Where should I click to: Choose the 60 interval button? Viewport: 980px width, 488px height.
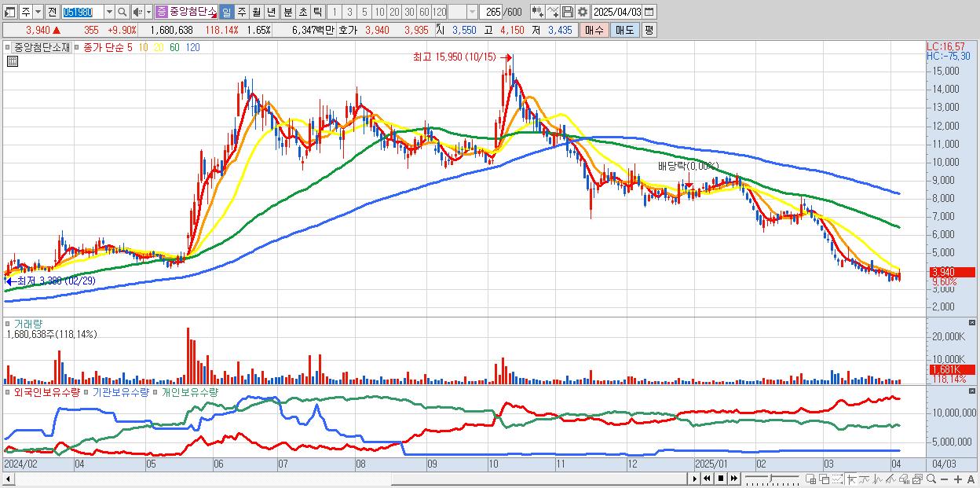point(424,12)
